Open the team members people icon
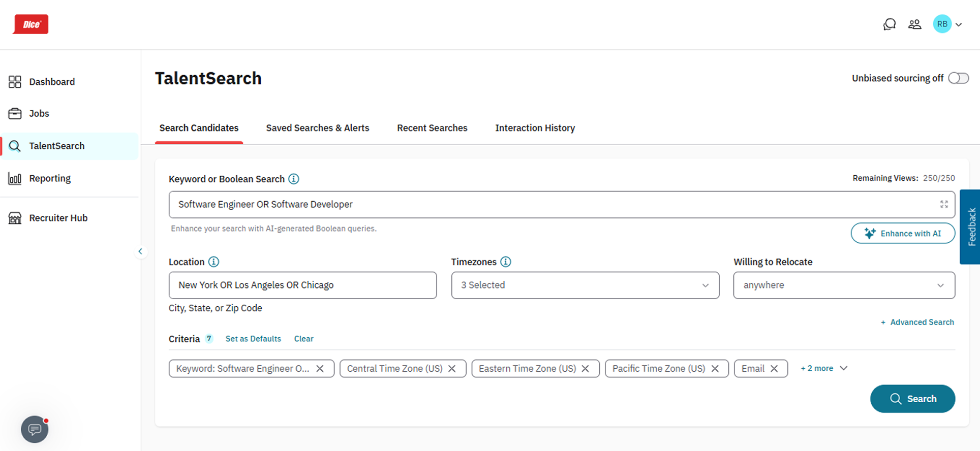 [914, 24]
